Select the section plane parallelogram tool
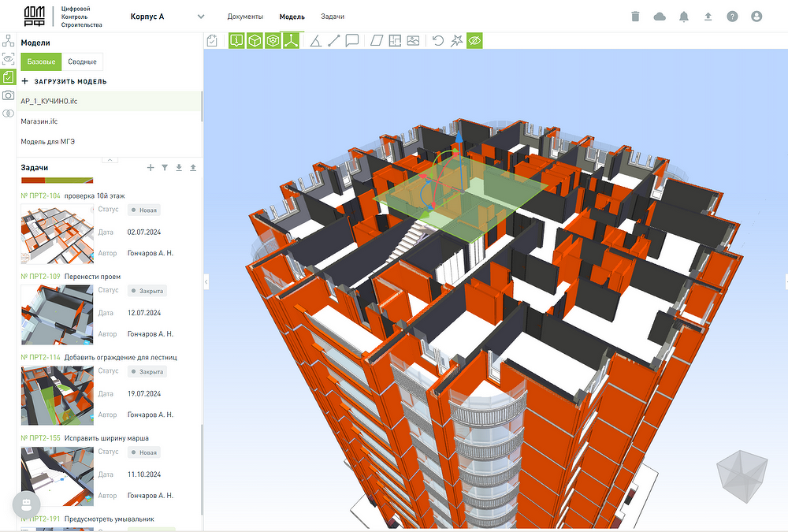Viewport: 788px width, 532px height. (x=377, y=41)
